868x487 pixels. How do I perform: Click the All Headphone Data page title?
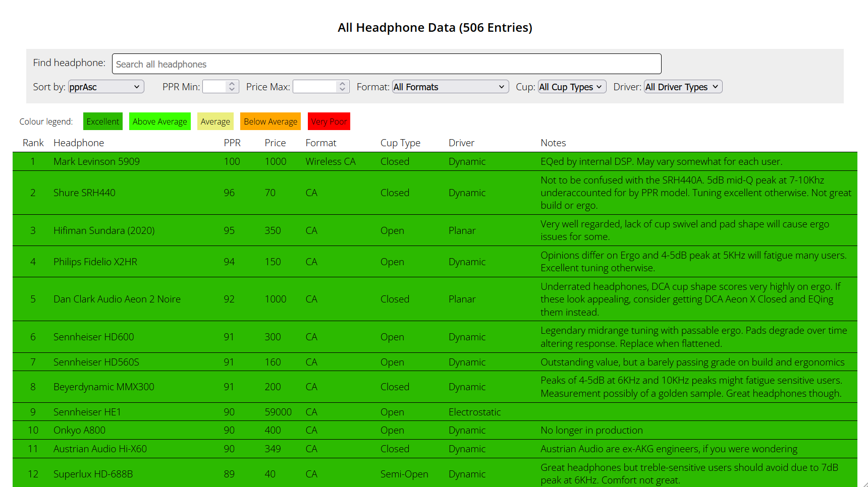(x=435, y=28)
